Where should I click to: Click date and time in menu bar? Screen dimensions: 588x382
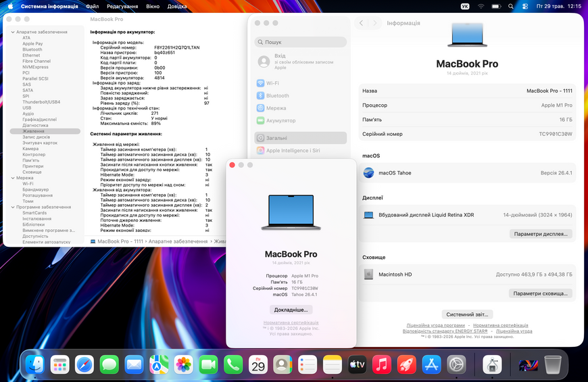point(559,6)
